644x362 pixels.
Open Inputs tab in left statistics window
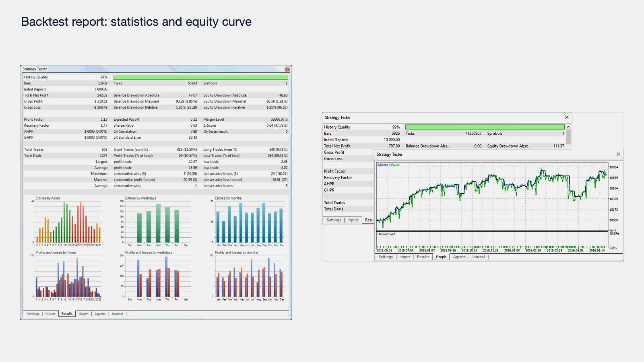(x=50, y=314)
